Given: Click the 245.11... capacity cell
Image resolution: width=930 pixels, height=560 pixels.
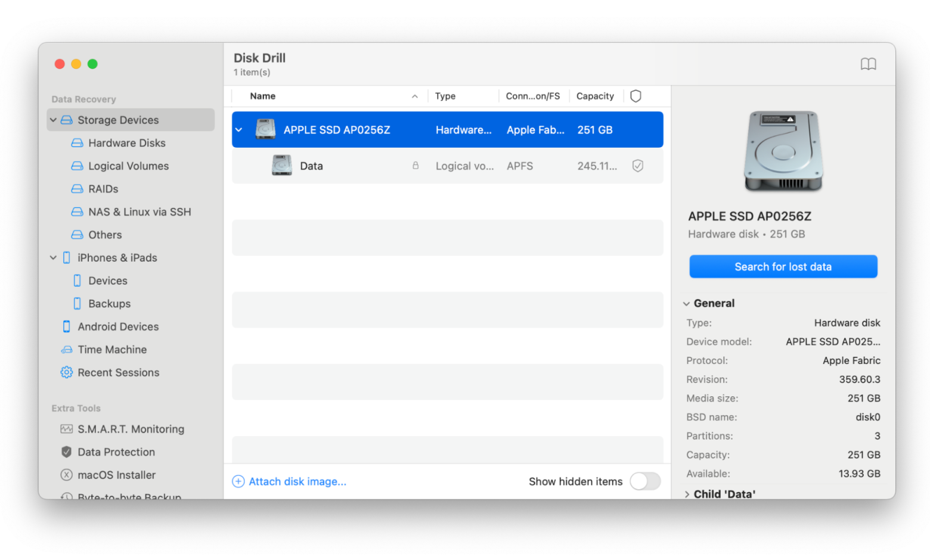Looking at the screenshot, I should tap(597, 166).
